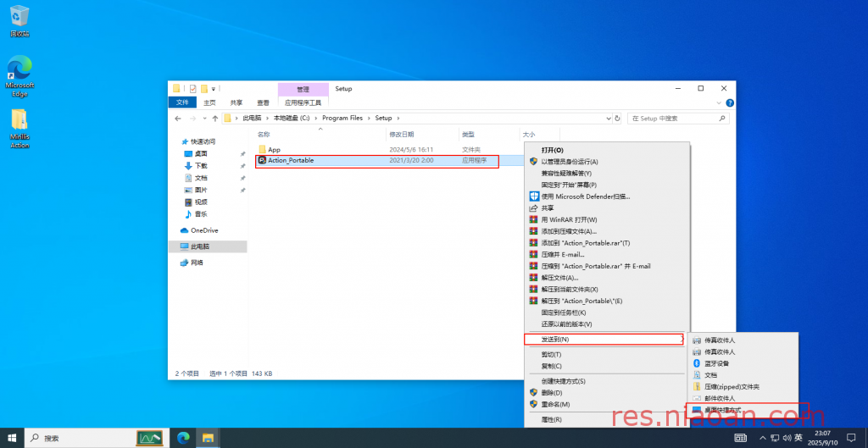Open the touch keyboard tray icon
This screenshot has height=448, width=868.
tap(740, 438)
